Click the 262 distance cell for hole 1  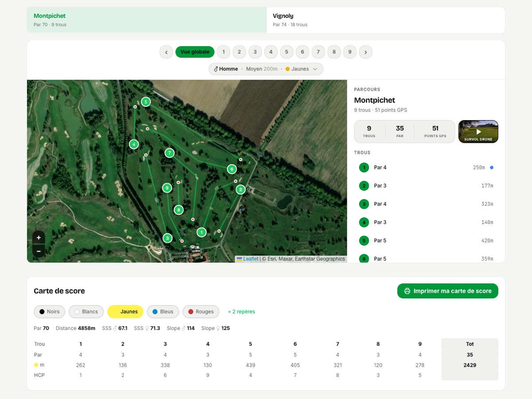(x=81, y=365)
